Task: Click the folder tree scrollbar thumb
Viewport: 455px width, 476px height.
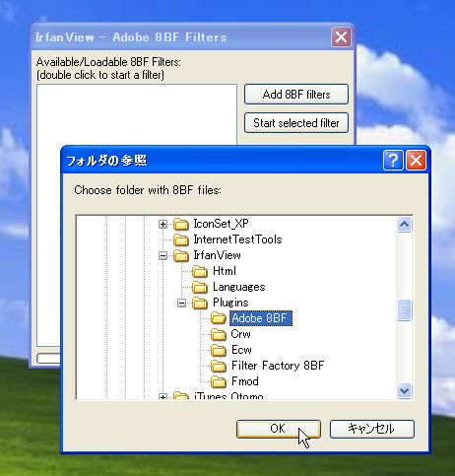Action: (x=404, y=309)
